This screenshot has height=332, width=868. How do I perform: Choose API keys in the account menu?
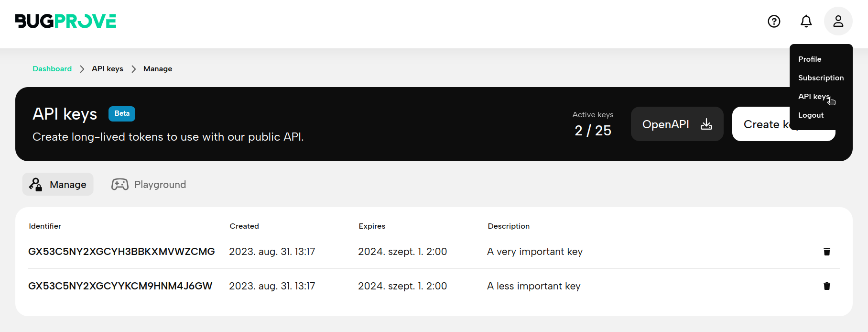(814, 97)
